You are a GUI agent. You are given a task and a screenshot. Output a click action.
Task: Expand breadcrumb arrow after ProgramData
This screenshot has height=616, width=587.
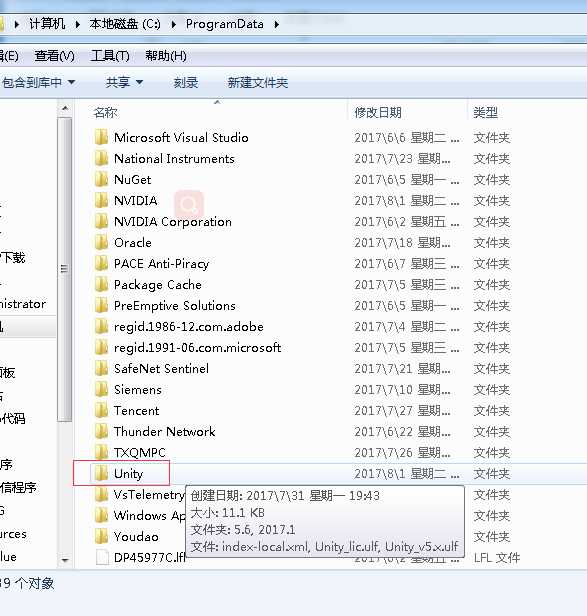click(x=277, y=24)
